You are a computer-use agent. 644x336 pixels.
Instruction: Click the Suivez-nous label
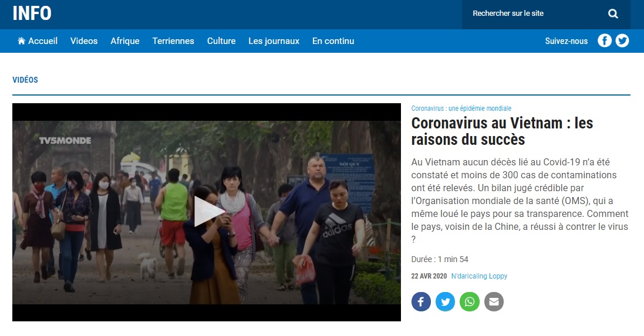click(x=567, y=41)
